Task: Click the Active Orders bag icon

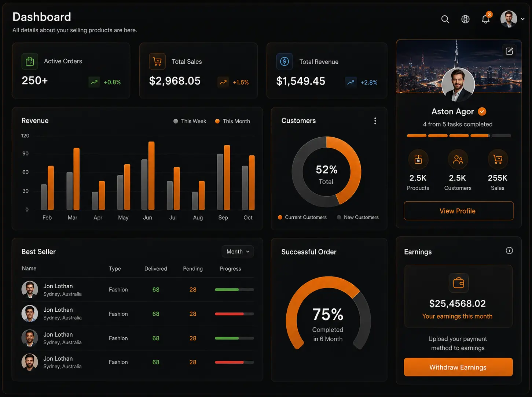Action: [30, 61]
